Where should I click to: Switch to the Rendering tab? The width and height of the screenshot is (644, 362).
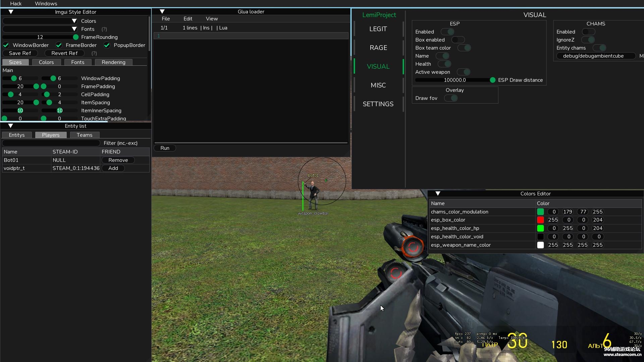point(113,62)
